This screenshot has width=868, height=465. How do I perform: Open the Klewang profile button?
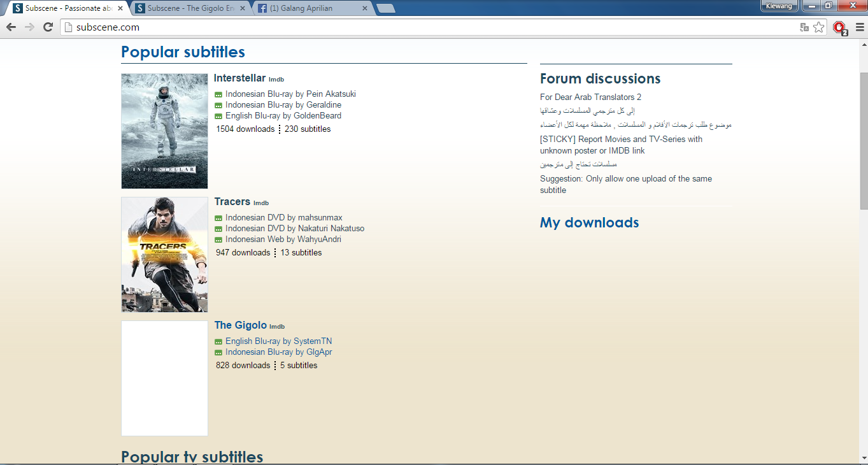[x=779, y=6]
